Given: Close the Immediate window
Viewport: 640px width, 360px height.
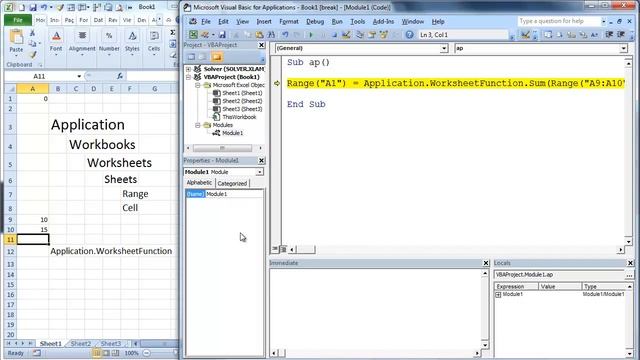Looking at the screenshot, I should coord(486,263).
